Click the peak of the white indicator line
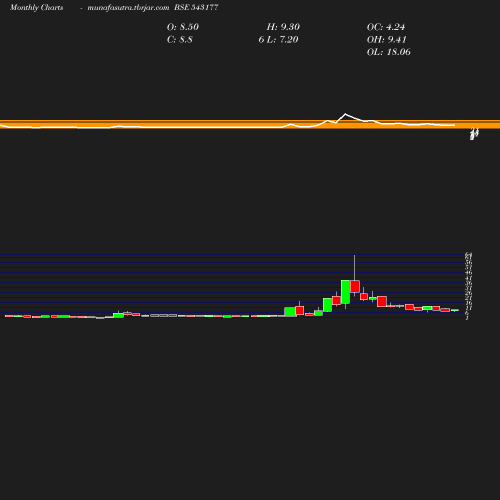 (x=345, y=114)
